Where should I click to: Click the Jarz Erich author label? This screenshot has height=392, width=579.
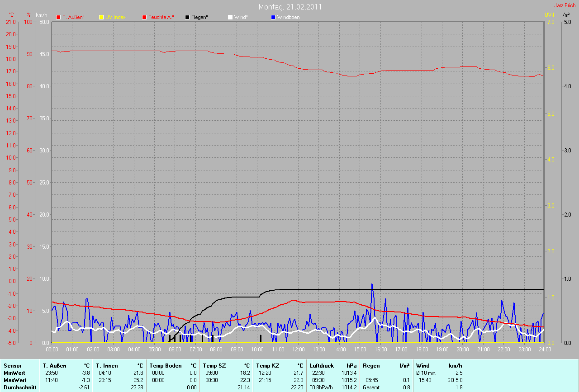pos(565,5)
